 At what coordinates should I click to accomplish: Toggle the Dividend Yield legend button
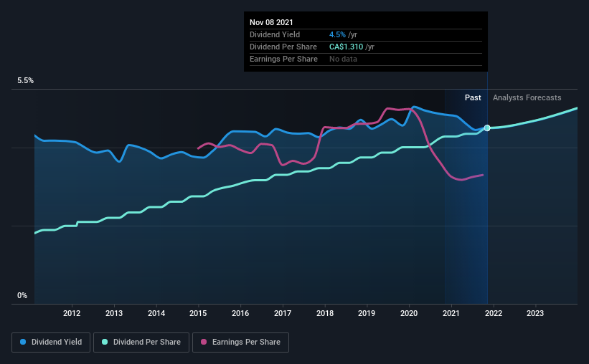click(x=51, y=343)
